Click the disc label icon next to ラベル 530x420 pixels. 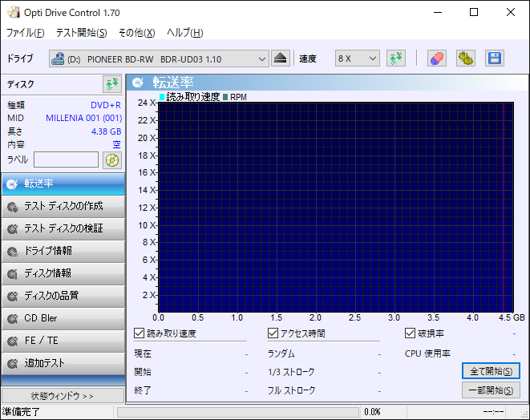coord(112,160)
